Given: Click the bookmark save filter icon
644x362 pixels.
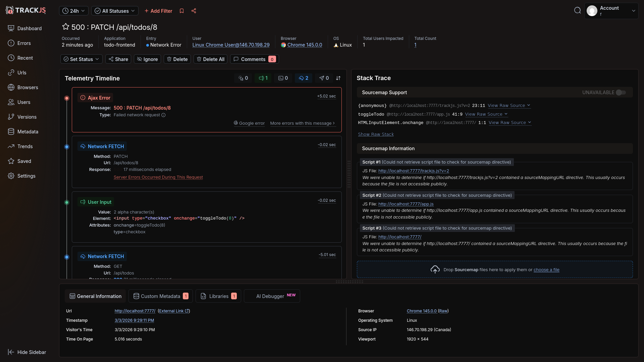Looking at the screenshot, I should point(182,11).
